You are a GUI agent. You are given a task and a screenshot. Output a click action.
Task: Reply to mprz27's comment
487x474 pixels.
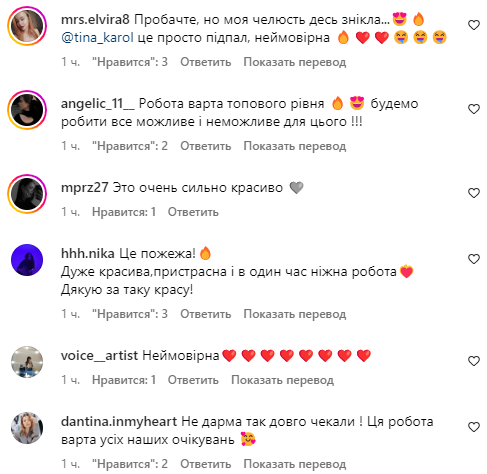click(x=193, y=212)
